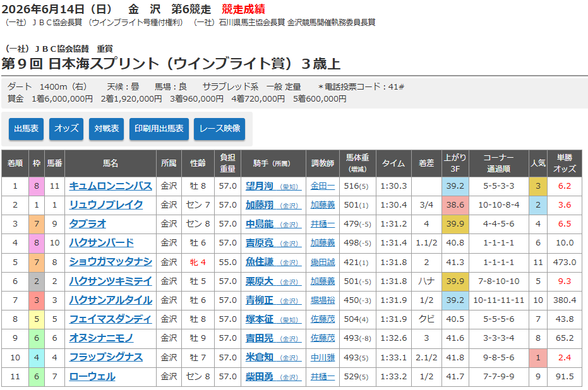This screenshot has width=588, height=390.
Task: Open trainer link 堀場裕
Action: pyautogui.click(x=323, y=300)
